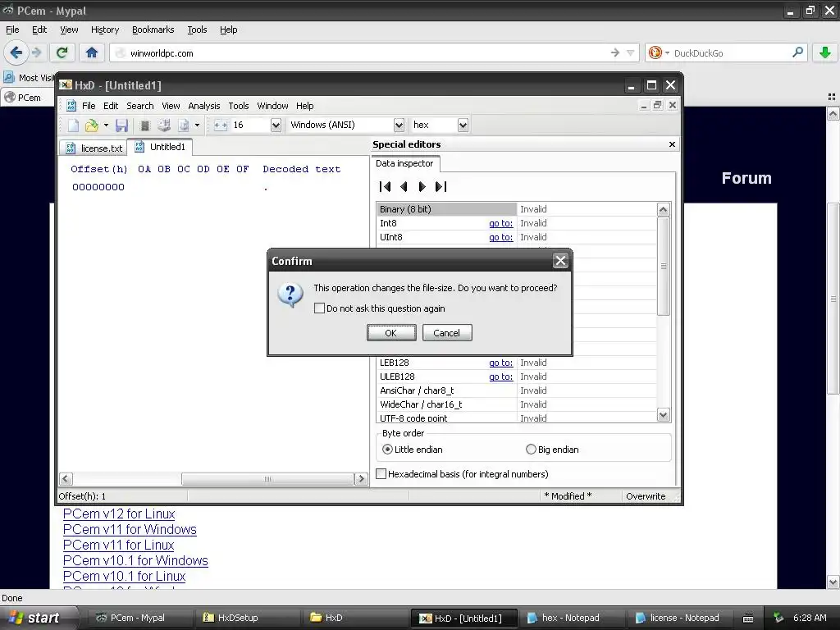Open search engine selector arrow in Mypal
The image size is (840, 630).
[x=668, y=53]
